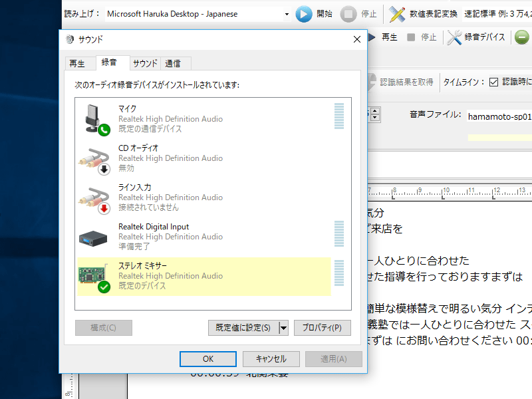Confirm with the OK button
Viewport: 532px width, 399px height.
click(208, 359)
